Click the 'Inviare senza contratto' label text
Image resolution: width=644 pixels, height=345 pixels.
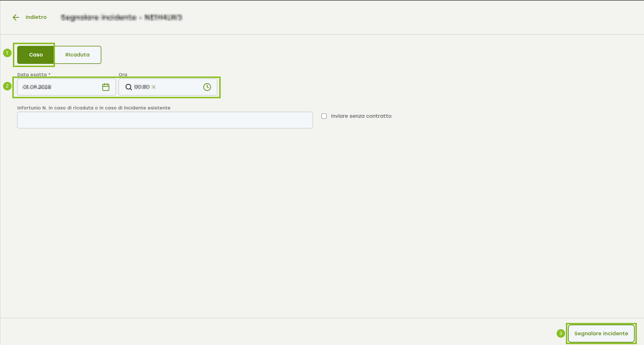[x=361, y=116]
